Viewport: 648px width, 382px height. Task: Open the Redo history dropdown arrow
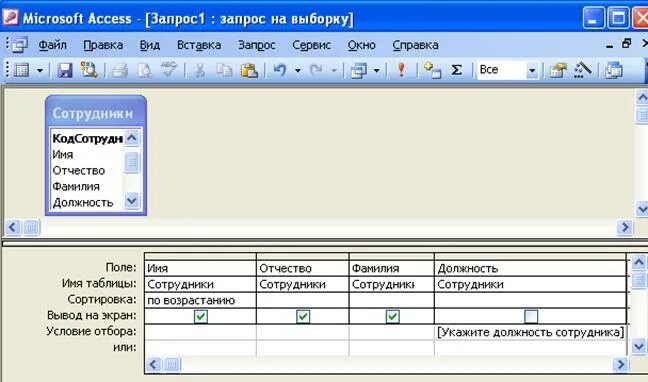click(333, 70)
